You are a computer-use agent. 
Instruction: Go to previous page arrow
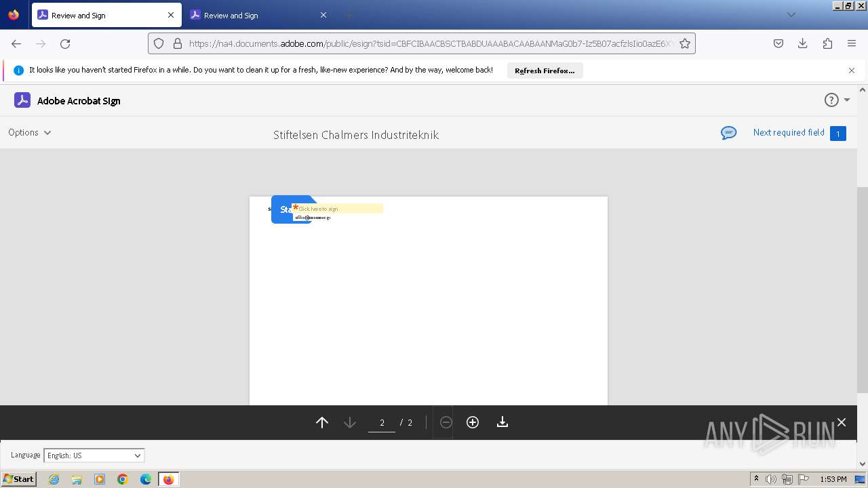(322, 422)
